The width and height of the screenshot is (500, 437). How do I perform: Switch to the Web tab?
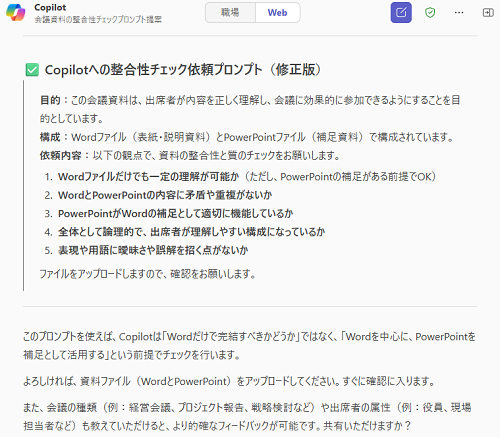coord(277,13)
